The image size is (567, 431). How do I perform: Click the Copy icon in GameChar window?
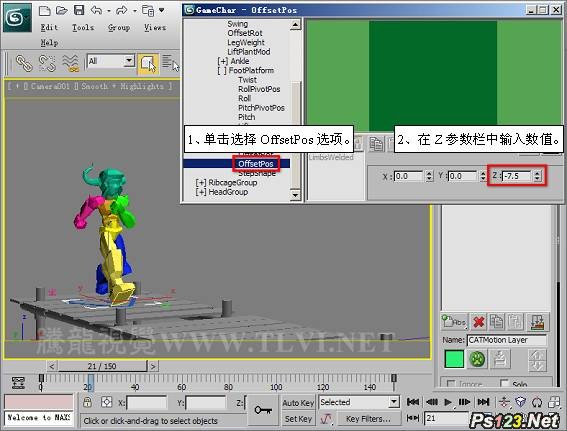tap(376, 144)
